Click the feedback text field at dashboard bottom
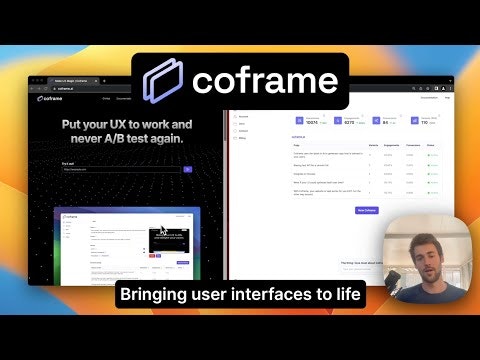Viewport: 480px width, 360px height. click(362, 269)
